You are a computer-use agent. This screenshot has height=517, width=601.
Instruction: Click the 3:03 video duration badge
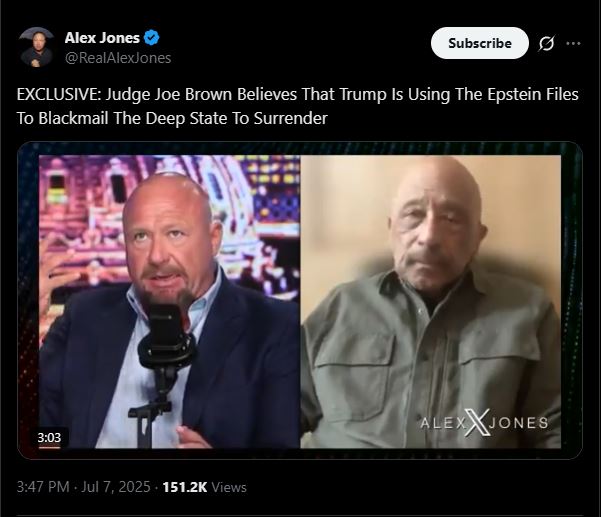49,438
